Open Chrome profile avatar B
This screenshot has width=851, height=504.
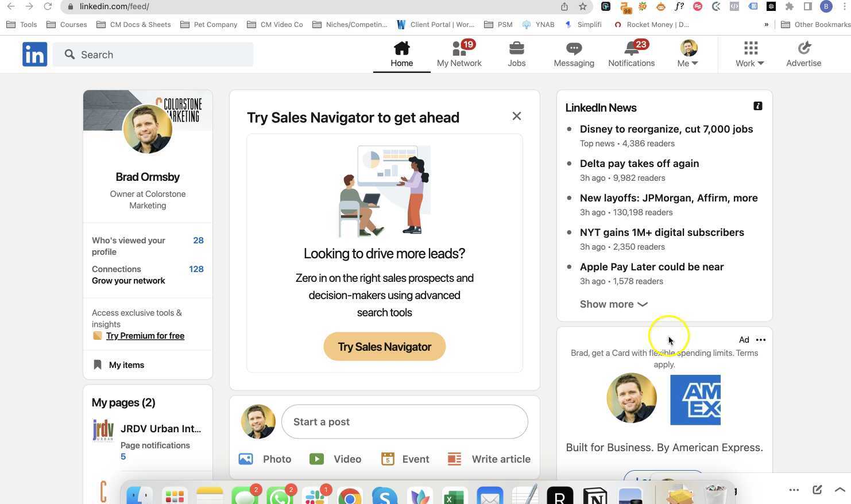(x=826, y=6)
